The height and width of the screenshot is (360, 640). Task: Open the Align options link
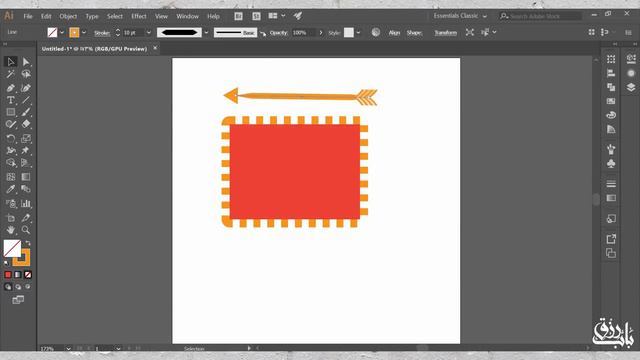coord(394,33)
